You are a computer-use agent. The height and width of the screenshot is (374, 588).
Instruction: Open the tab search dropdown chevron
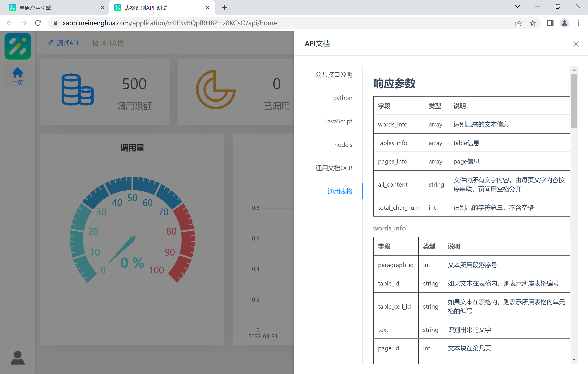pyautogui.click(x=517, y=7)
